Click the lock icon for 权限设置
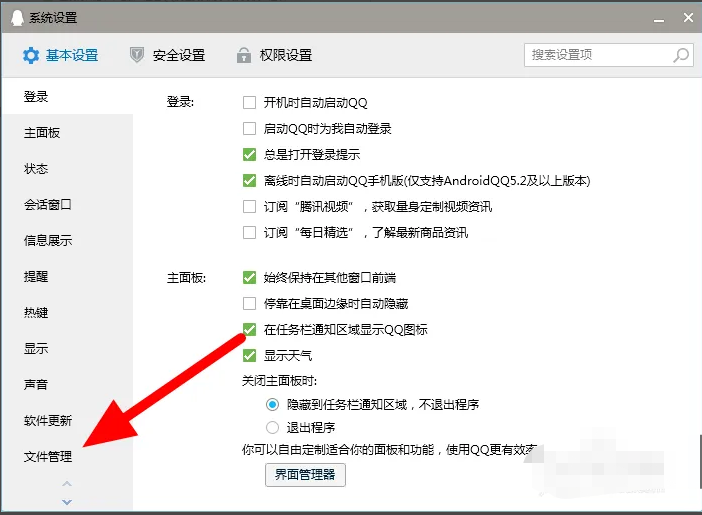The image size is (702, 515). coord(243,56)
